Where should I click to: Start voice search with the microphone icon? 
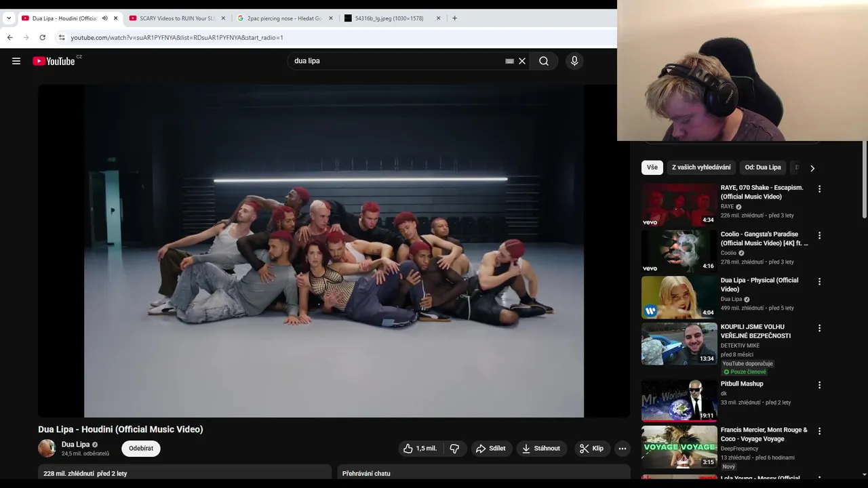click(574, 61)
